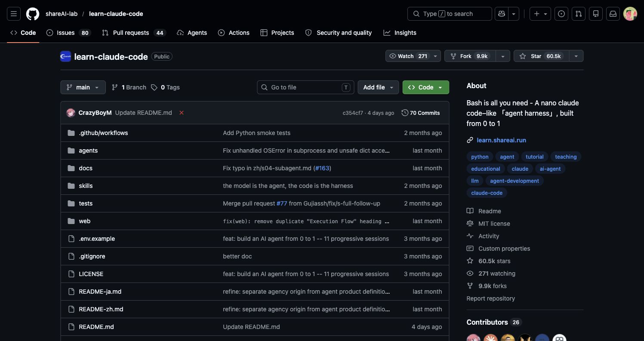This screenshot has width=644, height=341.
Task: Click the Custom properties note icon
Action: click(x=470, y=249)
